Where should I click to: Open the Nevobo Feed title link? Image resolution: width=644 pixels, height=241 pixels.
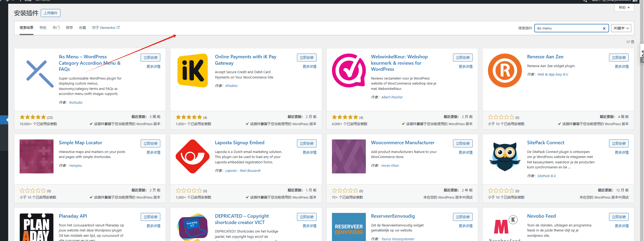[x=541, y=216]
